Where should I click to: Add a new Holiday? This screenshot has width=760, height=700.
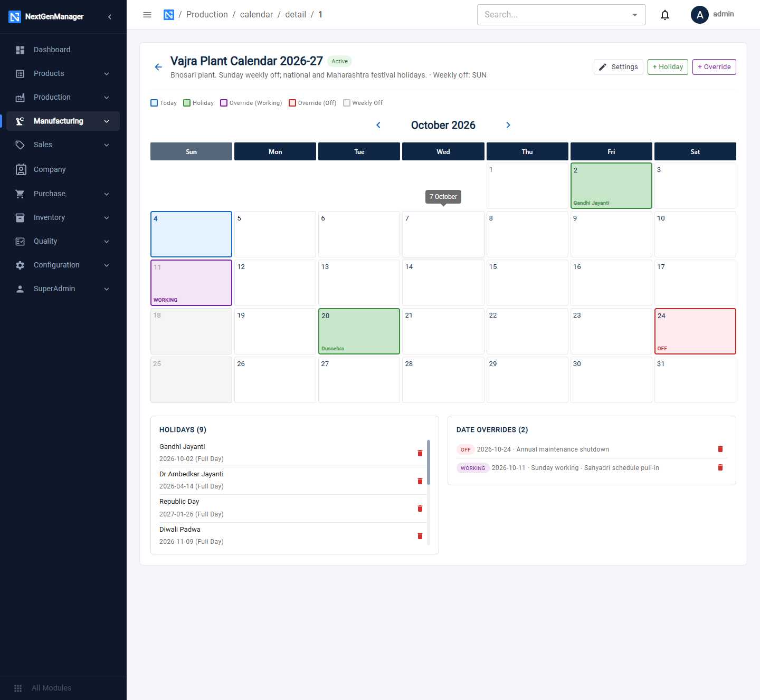tap(668, 67)
